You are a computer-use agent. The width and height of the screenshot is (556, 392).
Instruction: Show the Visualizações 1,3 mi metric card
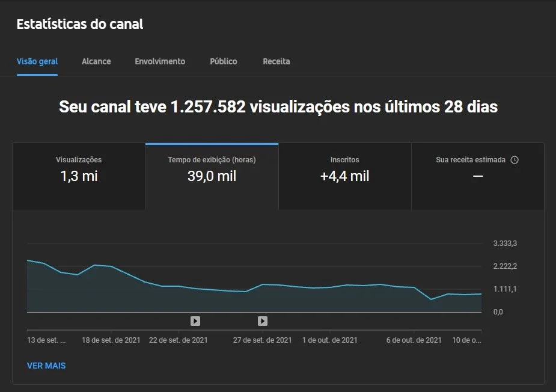coord(79,176)
